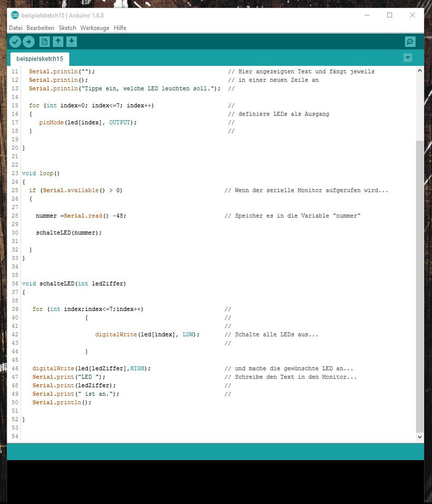Image resolution: width=432 pixels, height=504 pixels.
Task: Click 'digitalWrite(led[index], LOW);' on line 42
Action: [x=147, y=334]
